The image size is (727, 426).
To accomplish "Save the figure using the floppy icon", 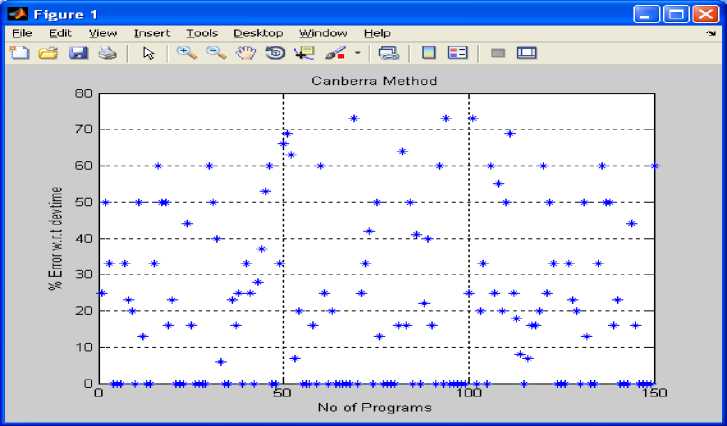I will 78,53.
